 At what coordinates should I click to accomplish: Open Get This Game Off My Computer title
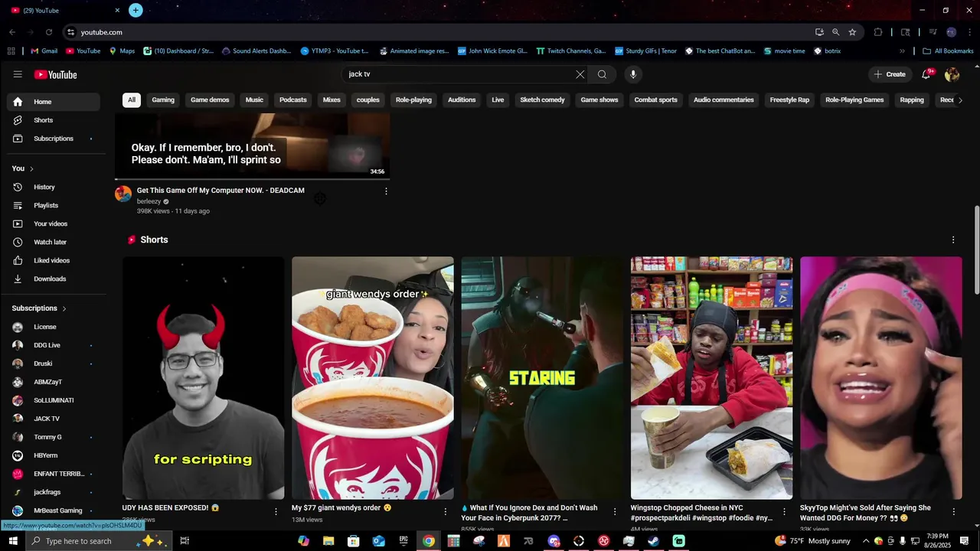(220, 191)
